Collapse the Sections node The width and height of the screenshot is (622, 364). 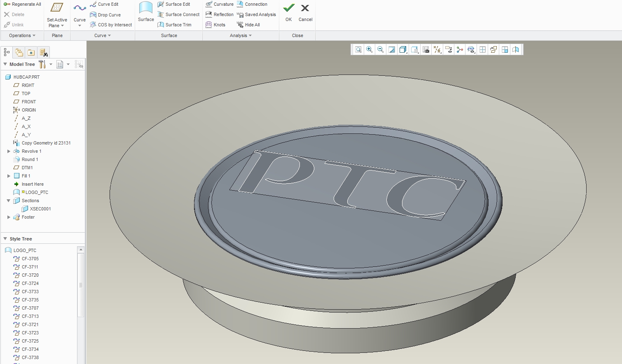(9, 201)
